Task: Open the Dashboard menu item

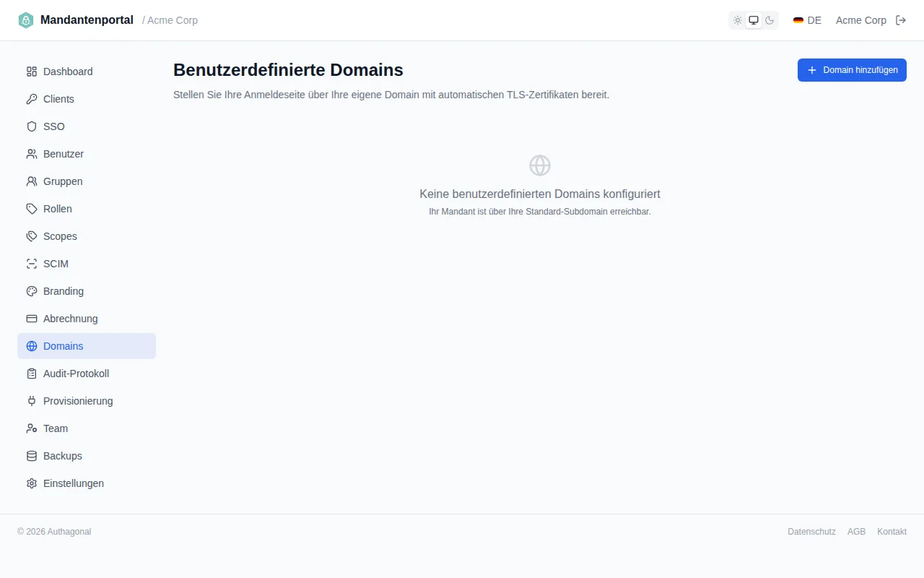Action: click(x=87, y=72)
